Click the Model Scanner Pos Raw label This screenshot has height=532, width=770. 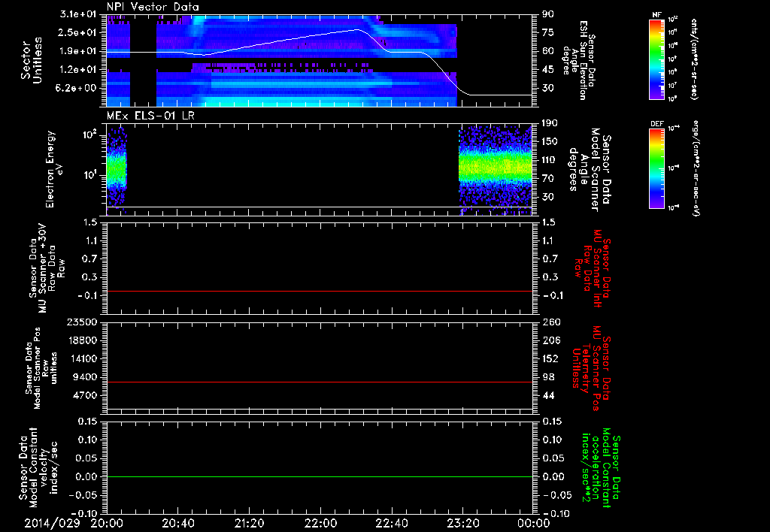click(41, 369)
